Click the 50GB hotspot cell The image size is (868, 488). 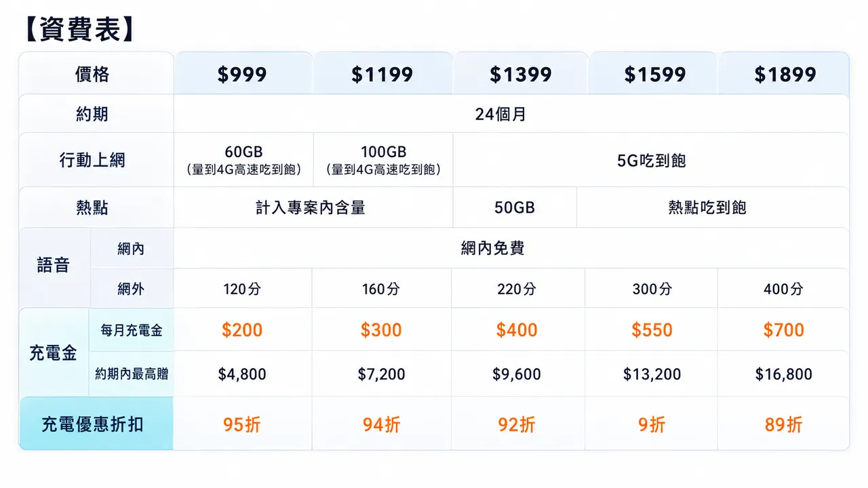[515, 207]
